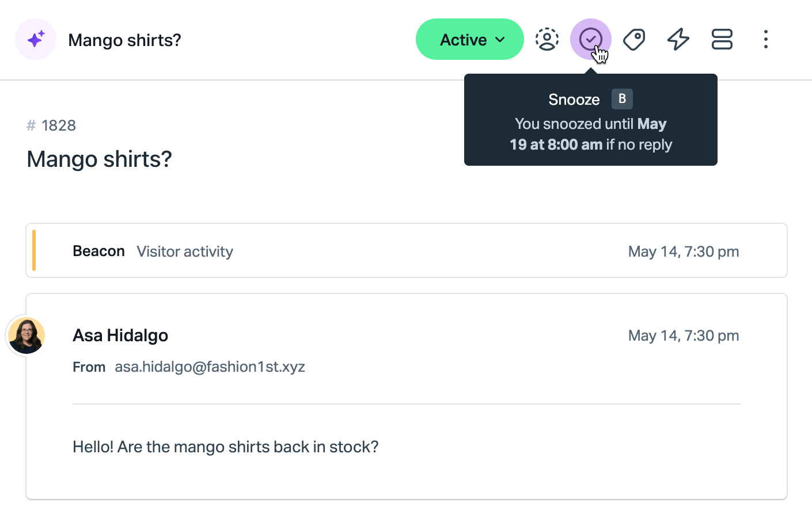Image resolution: width=812 pixels, height=511 pixels.
Task: Click the Mango shirts? title in header
Action: 124,40
